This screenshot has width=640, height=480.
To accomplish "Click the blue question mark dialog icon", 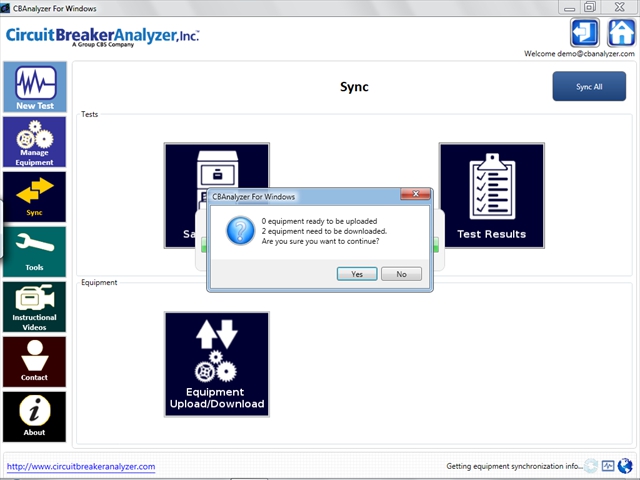I will [240, 231].
